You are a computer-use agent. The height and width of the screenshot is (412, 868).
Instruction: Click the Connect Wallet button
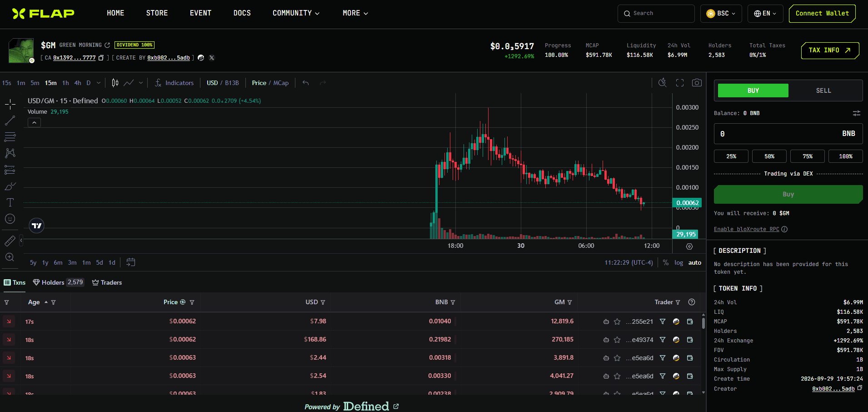[x=822, y=14]
